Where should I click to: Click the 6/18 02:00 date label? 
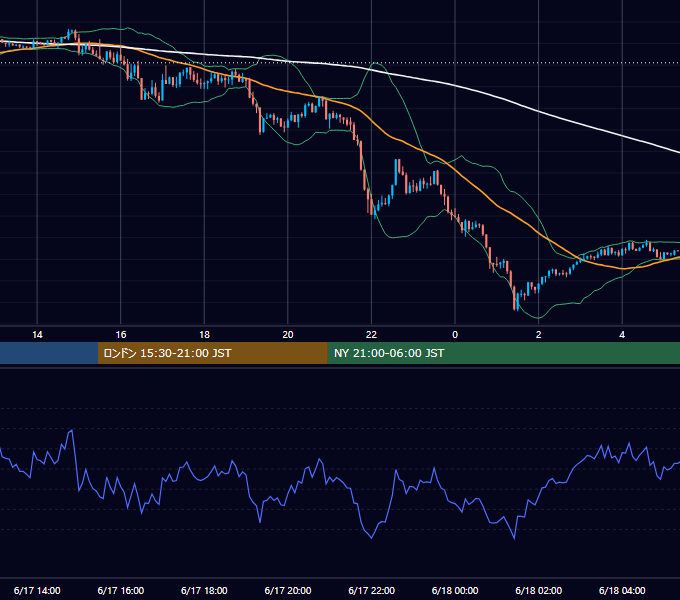tap(539, 590)
